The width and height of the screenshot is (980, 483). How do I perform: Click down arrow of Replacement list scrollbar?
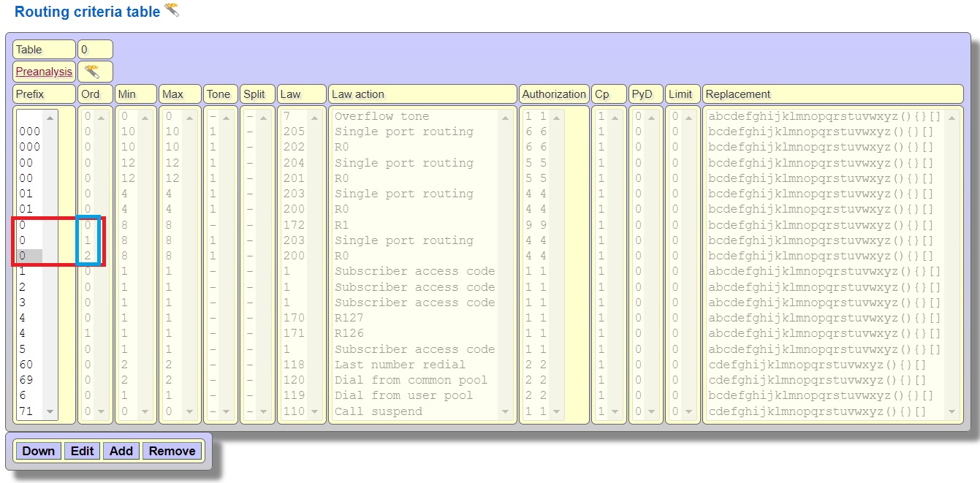pyautogui.click(x=951, y=412)
